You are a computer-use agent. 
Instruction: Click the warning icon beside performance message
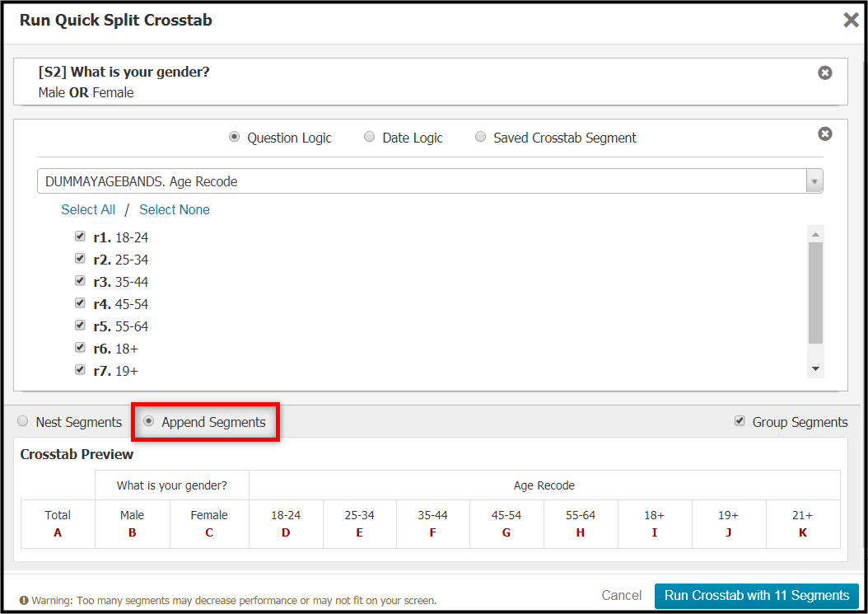point(24,600)
